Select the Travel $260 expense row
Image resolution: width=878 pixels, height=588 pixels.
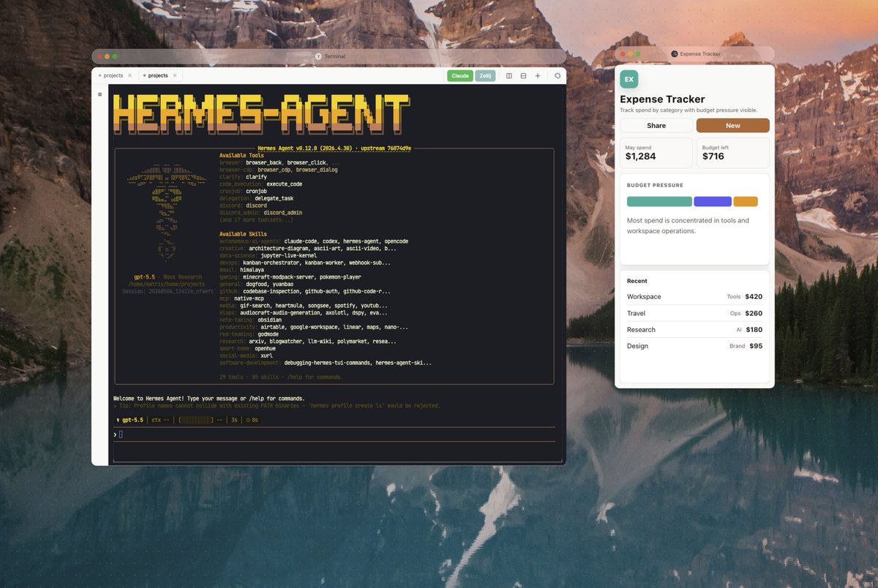(694, 313)
